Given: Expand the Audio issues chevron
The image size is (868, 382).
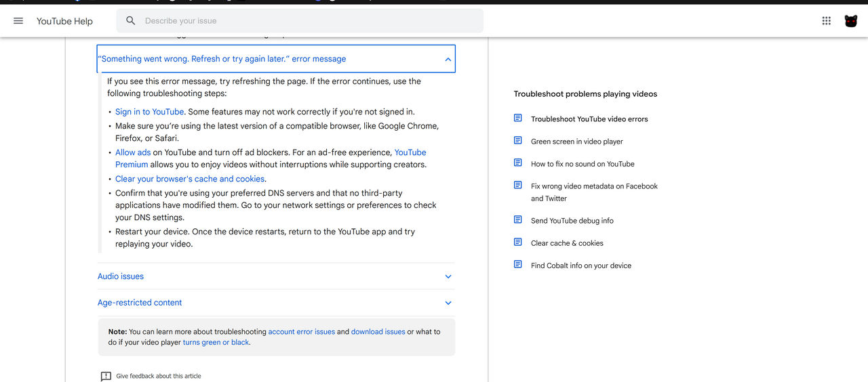Looking at the screenshot, I should tap(448, 276).
